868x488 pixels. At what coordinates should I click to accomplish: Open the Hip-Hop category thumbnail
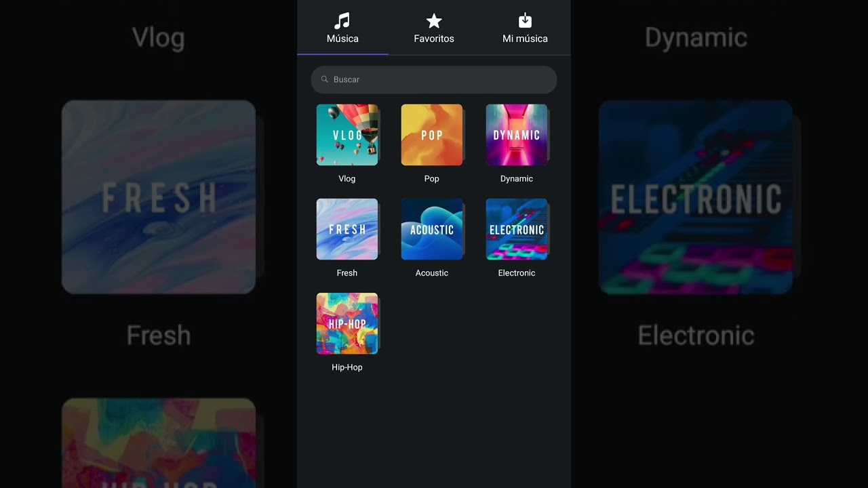click(347, 323)
